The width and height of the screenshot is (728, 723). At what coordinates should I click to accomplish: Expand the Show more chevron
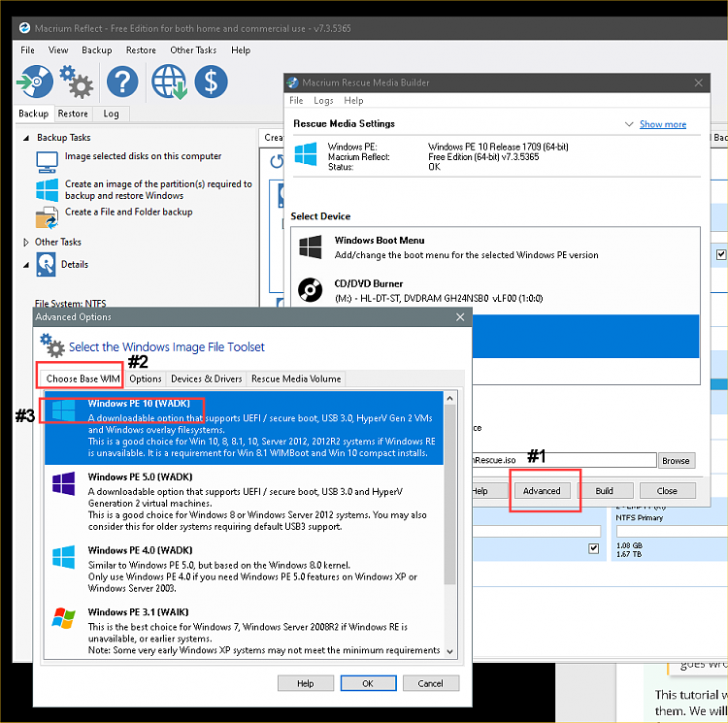point(629,124)
